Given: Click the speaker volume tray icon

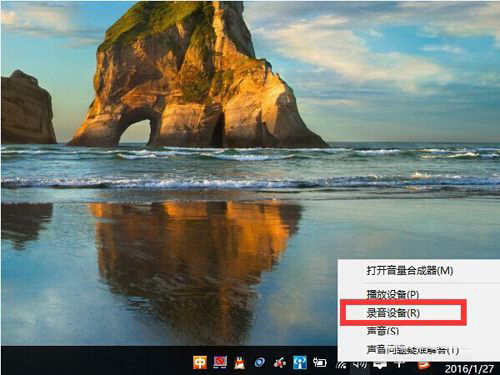Looking at the screenshot, I should click(x=360, y=364).
